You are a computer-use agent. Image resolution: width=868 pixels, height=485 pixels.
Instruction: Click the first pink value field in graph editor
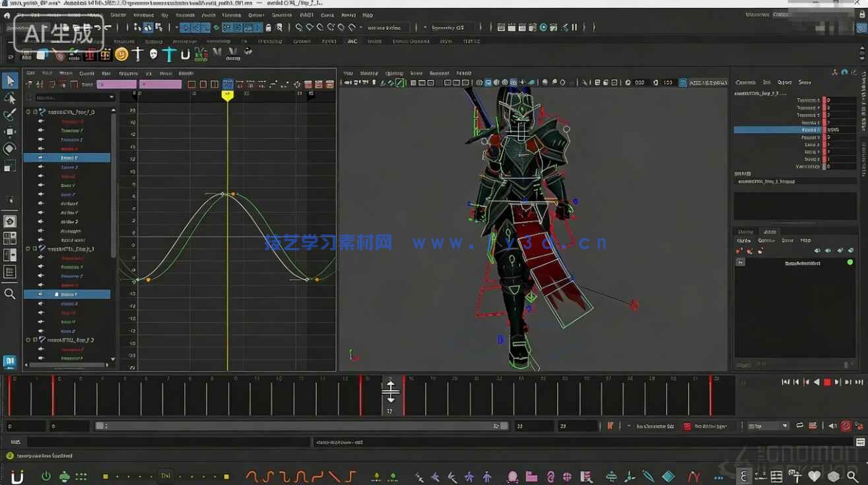116,84
